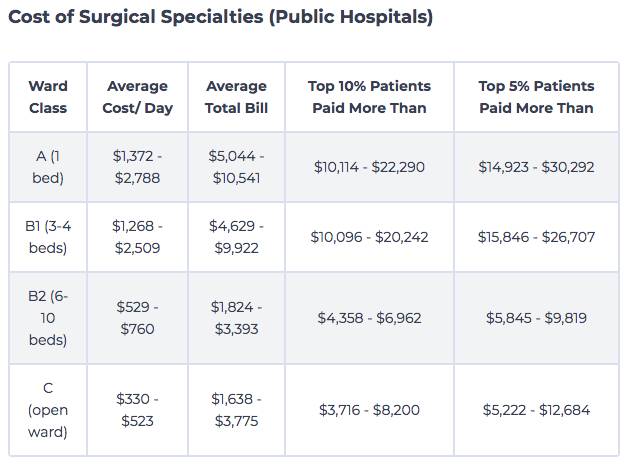The image size is (626, 464).
Task: Select the $10,096 - $20,242 cell
Action: pos(369,237)
